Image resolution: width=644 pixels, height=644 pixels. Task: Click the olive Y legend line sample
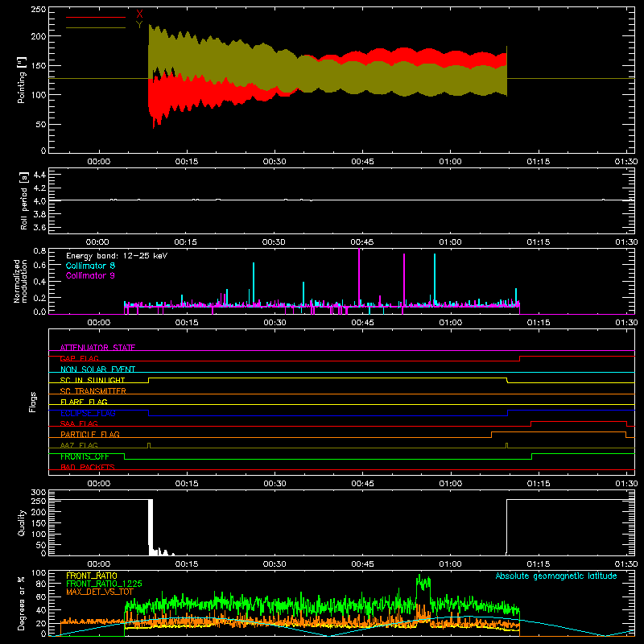(x=96, y=28)
